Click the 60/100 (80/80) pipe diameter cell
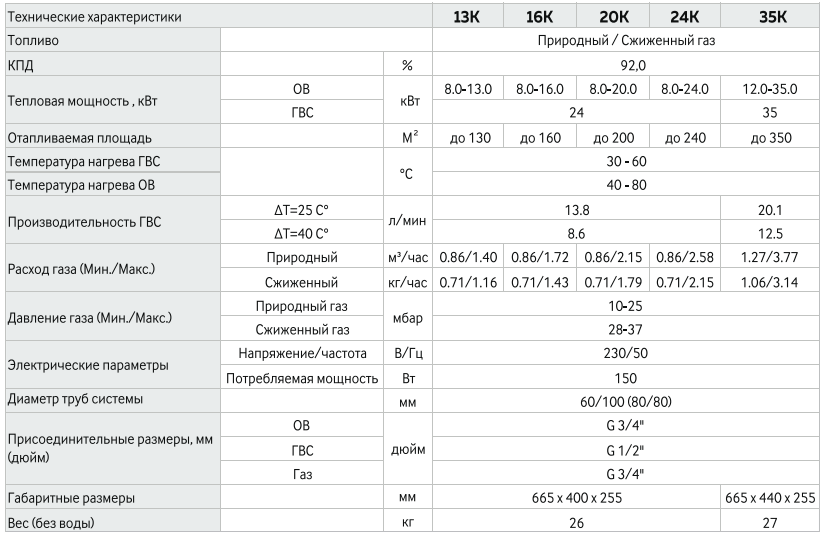Image resolution: width=824 pixels, height=537 pixels. click(624, 401)
